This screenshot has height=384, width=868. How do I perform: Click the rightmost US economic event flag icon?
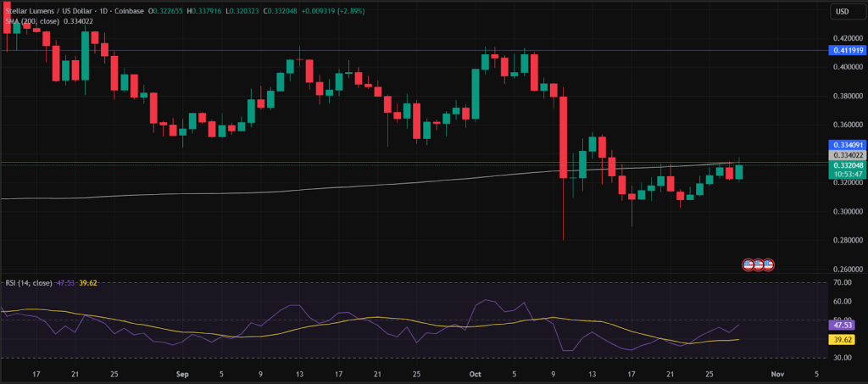tap(768, 264)
